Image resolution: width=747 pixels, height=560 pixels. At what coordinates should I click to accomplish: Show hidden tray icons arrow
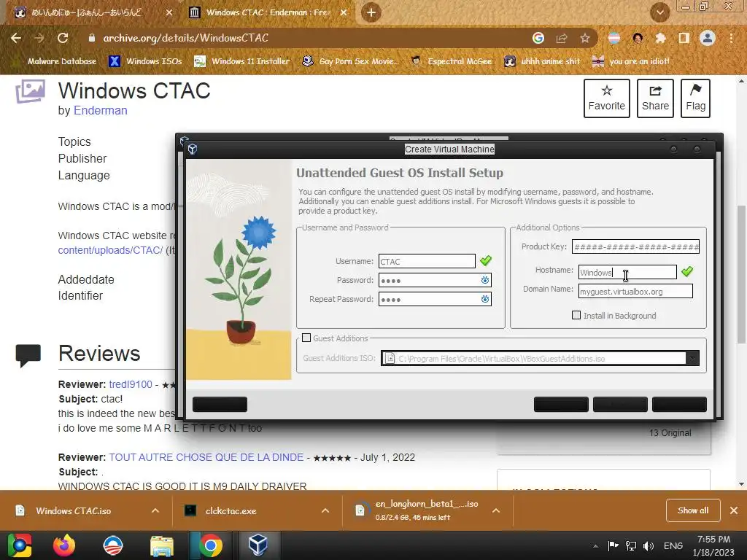click(595, 546)
